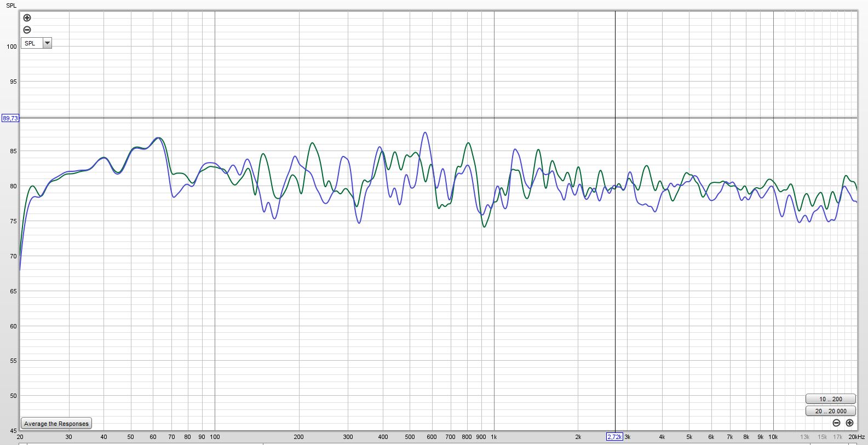Click the 10k label on the frequency axis
868x445 pixels.
[x=773, y=437]
